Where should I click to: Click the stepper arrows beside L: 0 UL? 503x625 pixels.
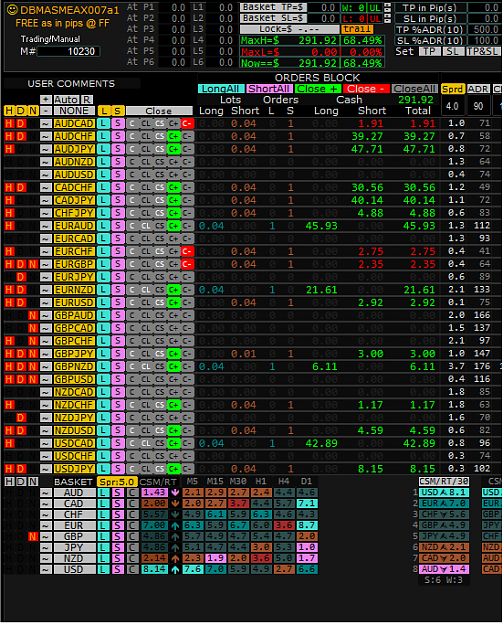pyautogui.click(x=387, y=18)
